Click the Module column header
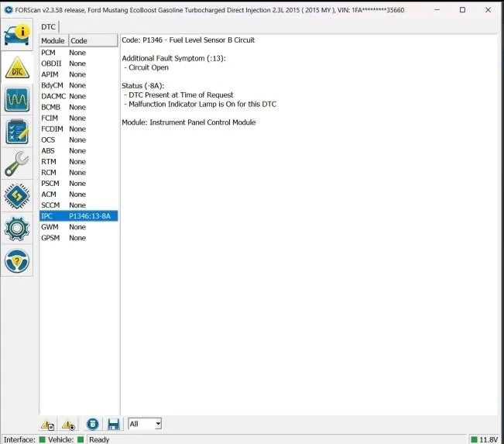The height and width of the screenshot is (444, 504). pyautogui.click(x=53, y=41)
